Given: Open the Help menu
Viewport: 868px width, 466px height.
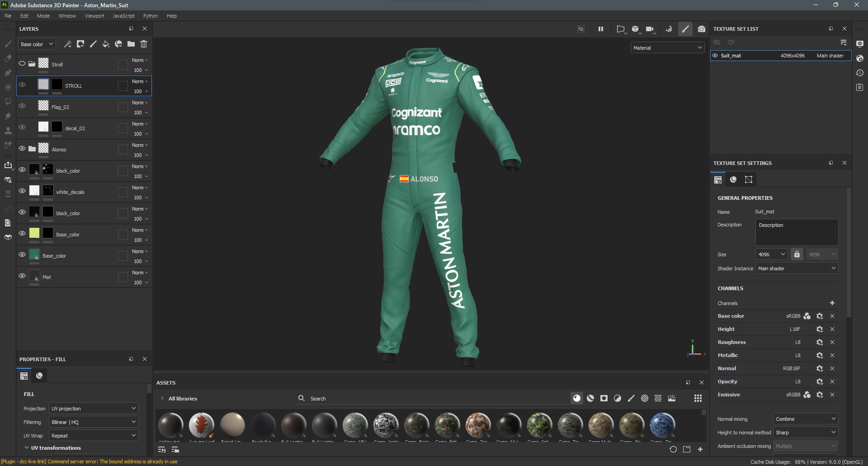Looking at the screenshot, I should [172, 16].
